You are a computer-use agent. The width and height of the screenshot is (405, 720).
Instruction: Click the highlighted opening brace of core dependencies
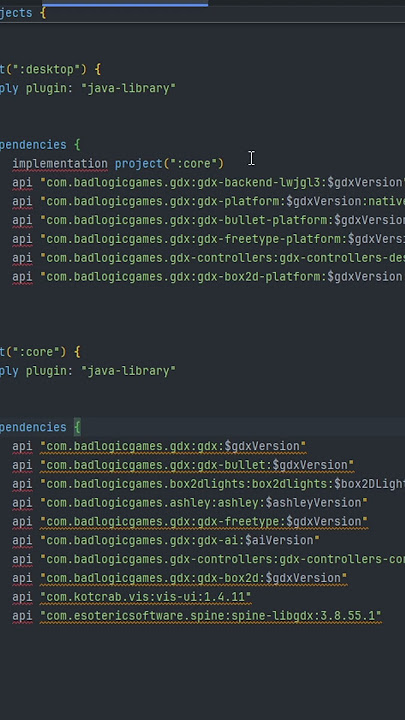point(77,427)
